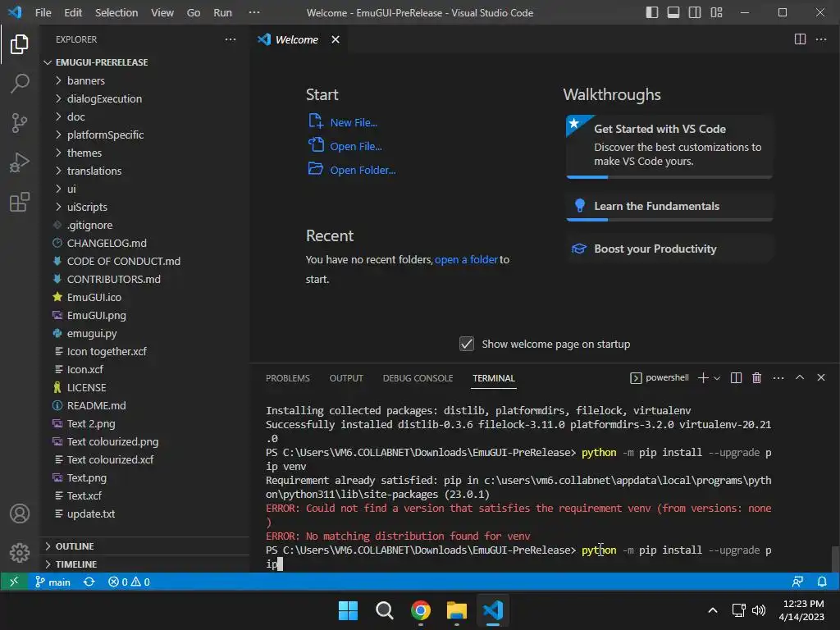Toggle primary side bar layout icon

[652, 12]
